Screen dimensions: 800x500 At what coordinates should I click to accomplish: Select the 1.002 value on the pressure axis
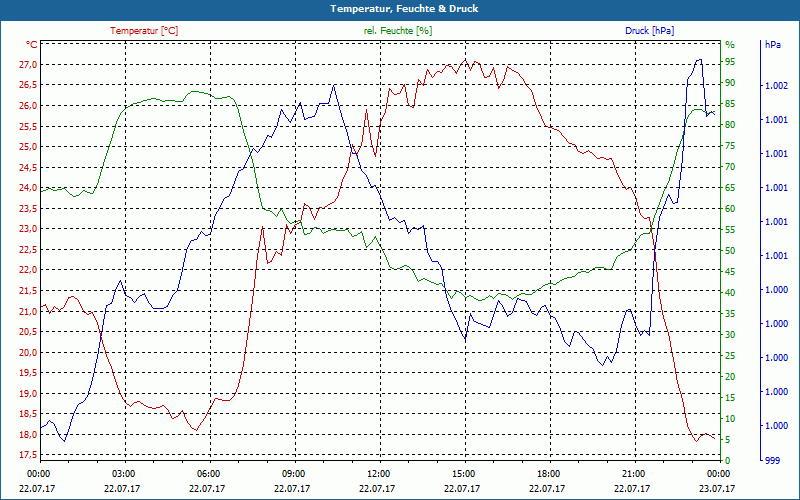point(776,86)
